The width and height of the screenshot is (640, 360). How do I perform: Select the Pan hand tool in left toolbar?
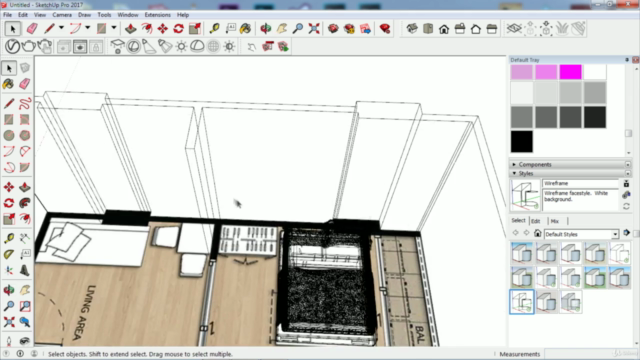[25, 290]
